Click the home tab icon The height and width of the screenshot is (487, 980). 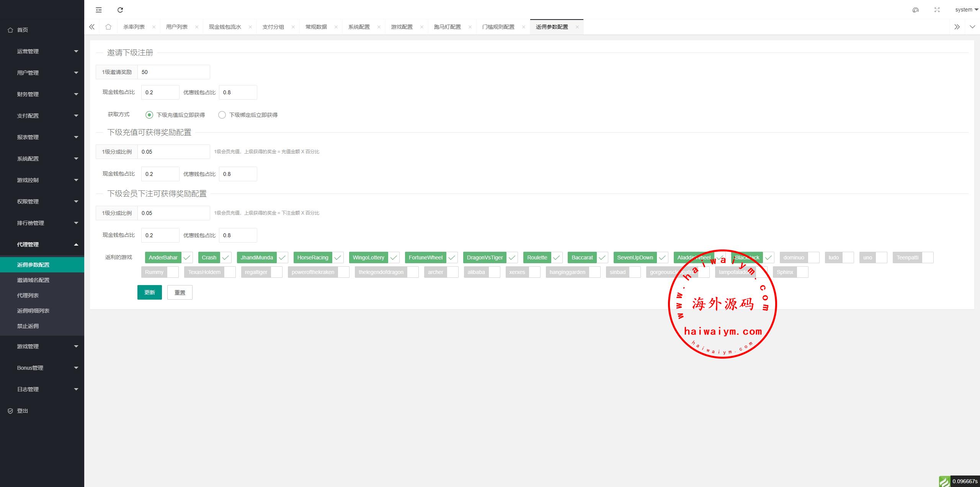tap(108, 27)
